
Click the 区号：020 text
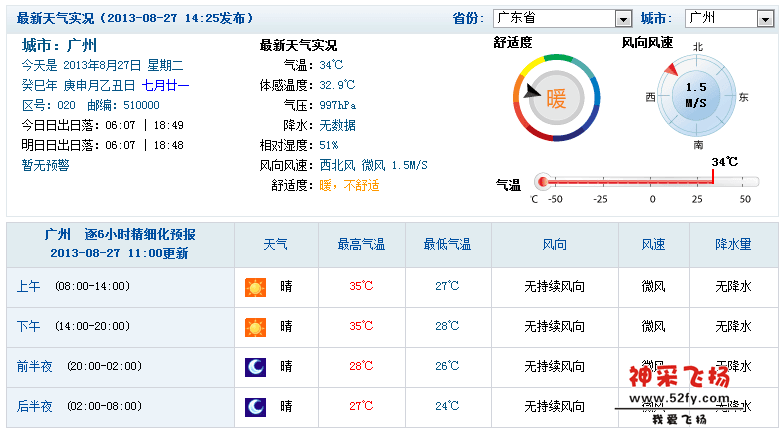coord(49,105)
